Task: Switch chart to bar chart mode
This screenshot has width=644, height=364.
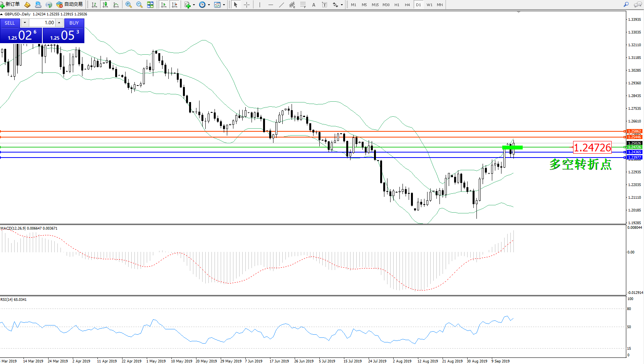Action: click(94, 5)
